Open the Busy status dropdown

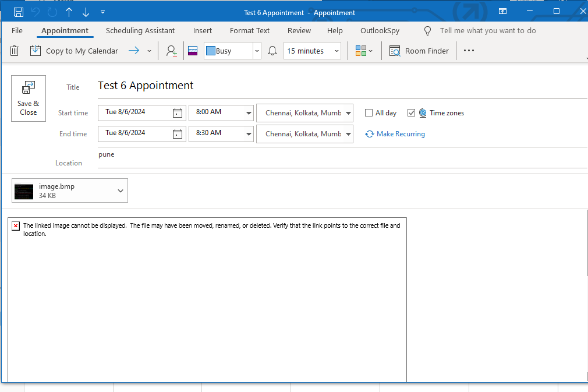[x=256, y=51]
